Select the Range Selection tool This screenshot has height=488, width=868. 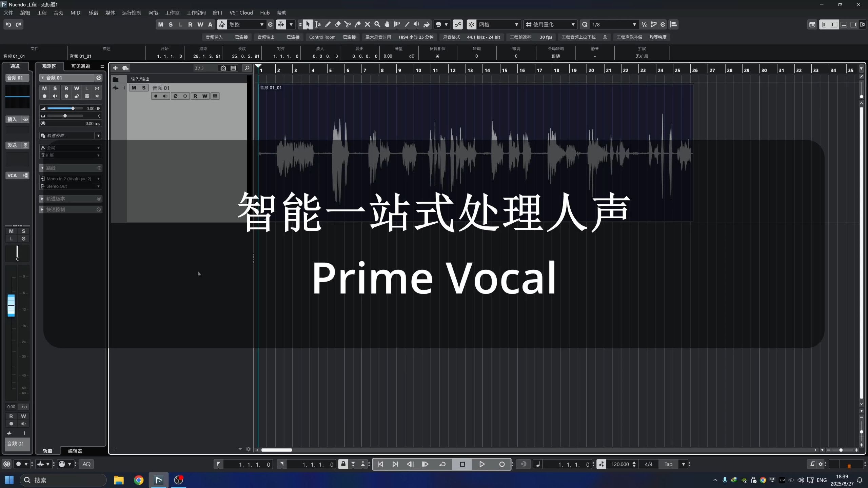click(318, 24)
